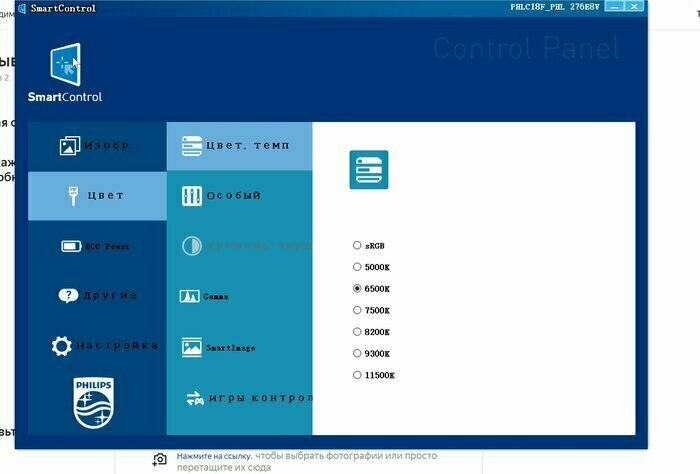Open the Изобр. section
Image resolution: width=700 pixels, height=474 pixels.
click(97, 146)
